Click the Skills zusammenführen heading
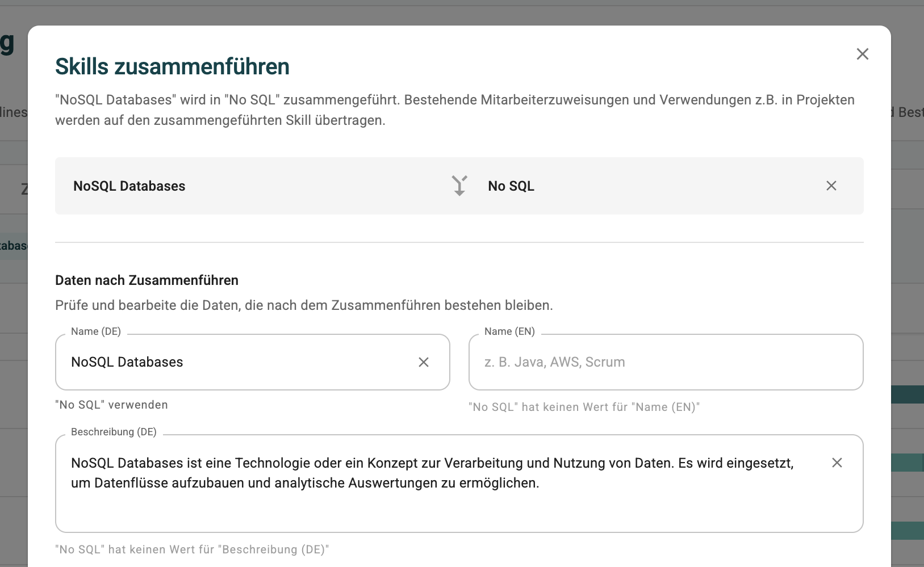Viewport: 924px width, 567px height. (172, 66)
